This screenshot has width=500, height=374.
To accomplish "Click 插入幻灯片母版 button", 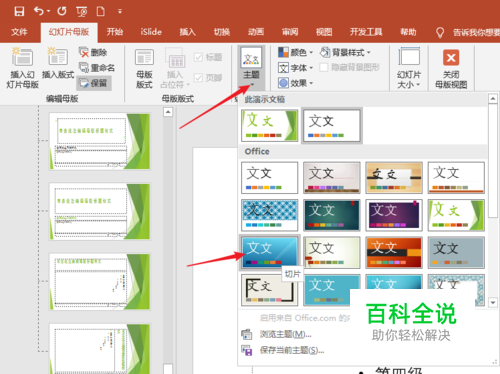I will 22,68.
